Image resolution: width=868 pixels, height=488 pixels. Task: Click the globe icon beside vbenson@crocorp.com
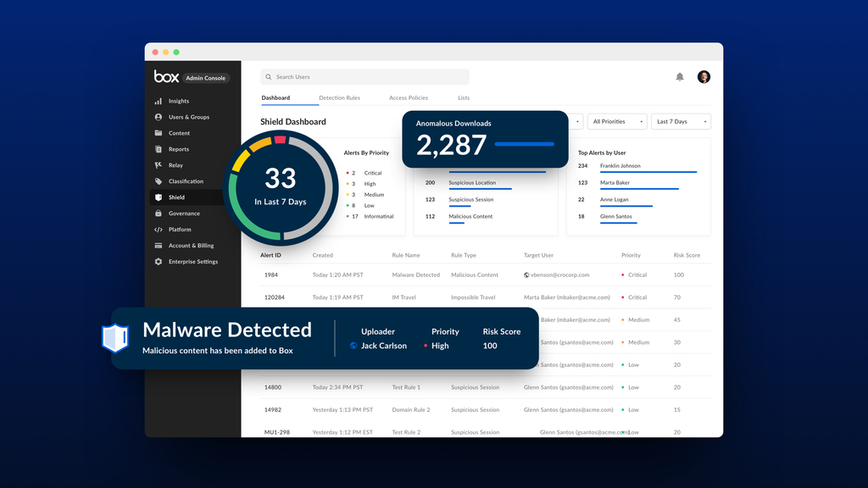pyautogui.click(x=526, y=275)
